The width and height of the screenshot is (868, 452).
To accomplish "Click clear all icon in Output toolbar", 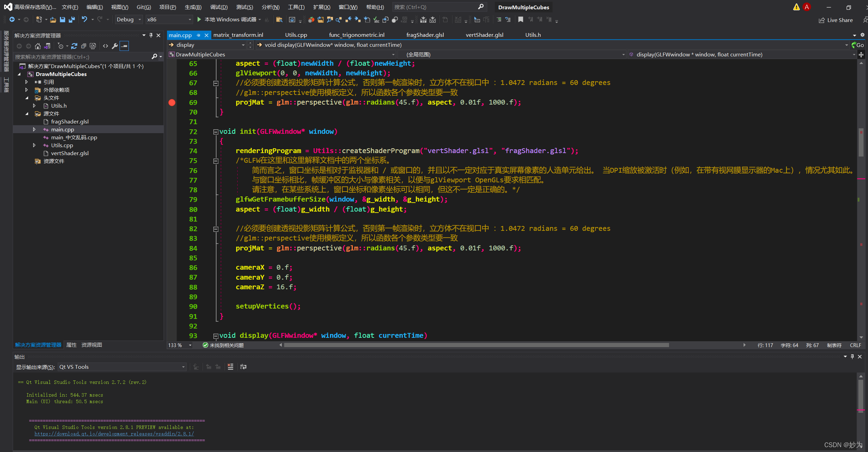I will click(231, 367).
